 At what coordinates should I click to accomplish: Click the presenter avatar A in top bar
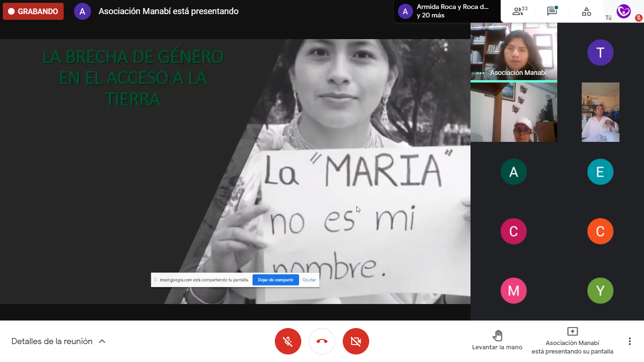[83, 11]
